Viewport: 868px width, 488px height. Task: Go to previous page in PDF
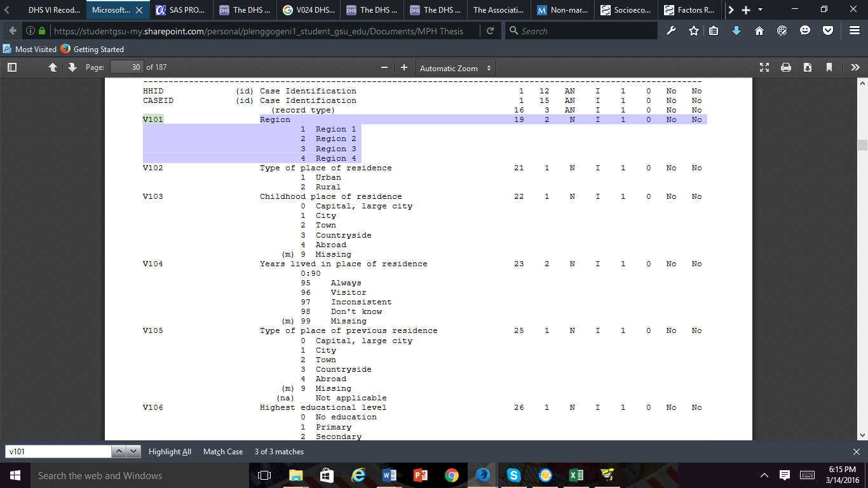click(53, 67)
